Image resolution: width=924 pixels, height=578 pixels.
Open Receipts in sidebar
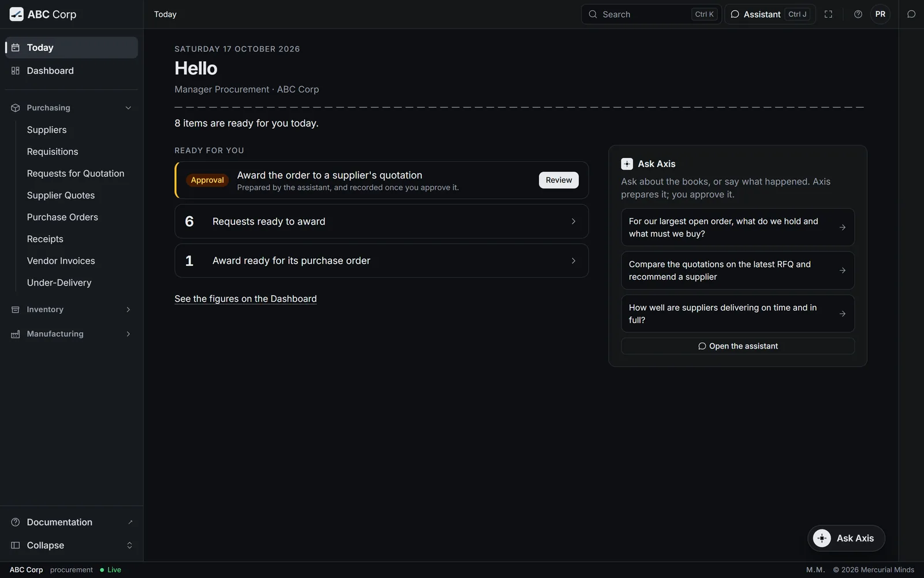click(x=45, y=239)
